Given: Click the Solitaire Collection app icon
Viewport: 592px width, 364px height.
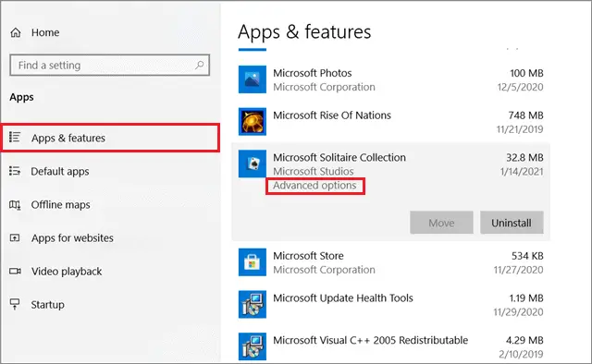Looking at the screenshot, I should click(253, 164).
